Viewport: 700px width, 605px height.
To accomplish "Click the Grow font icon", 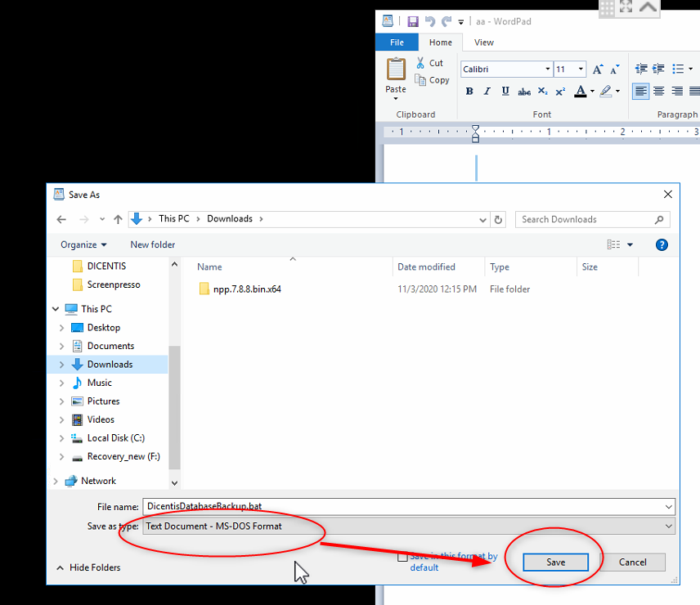I will coord(598,69).
